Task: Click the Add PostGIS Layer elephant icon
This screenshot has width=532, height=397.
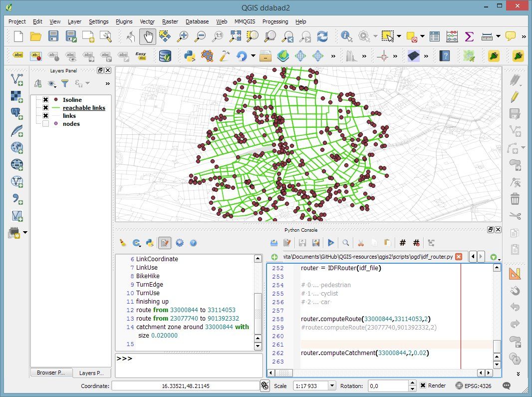Action: [x=17, y=113]
